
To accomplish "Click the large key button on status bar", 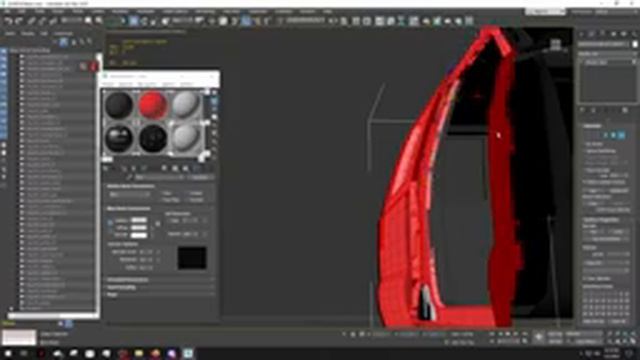I will 539,337.
